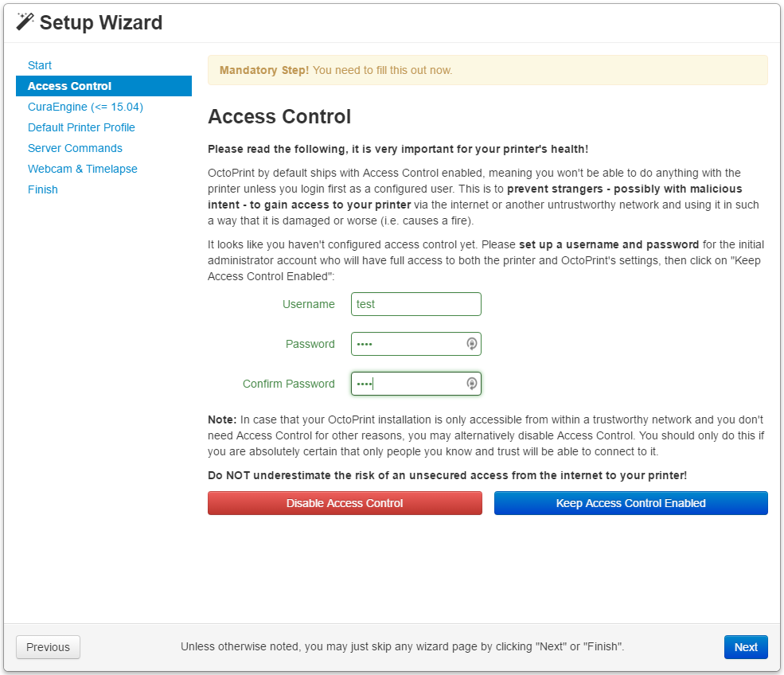Click the magic wand Setup Wizard icon
The height and width of the screenshot is (675, 784).
click(25, 22)
